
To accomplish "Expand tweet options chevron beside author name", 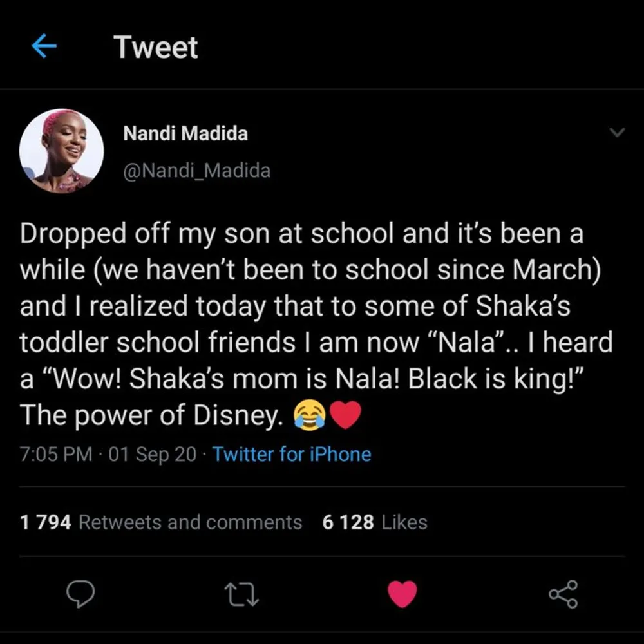I will tap(617, 133).
